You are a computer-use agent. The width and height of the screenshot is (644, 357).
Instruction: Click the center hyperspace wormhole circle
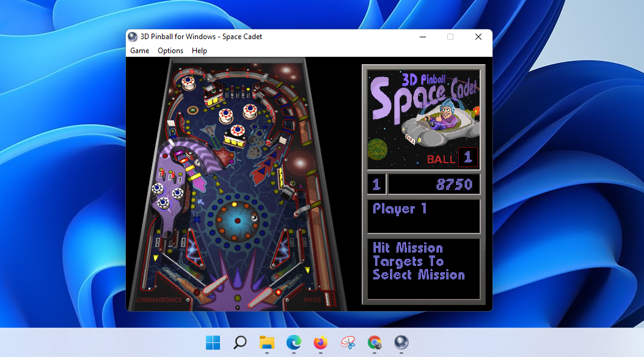point(237,221)
